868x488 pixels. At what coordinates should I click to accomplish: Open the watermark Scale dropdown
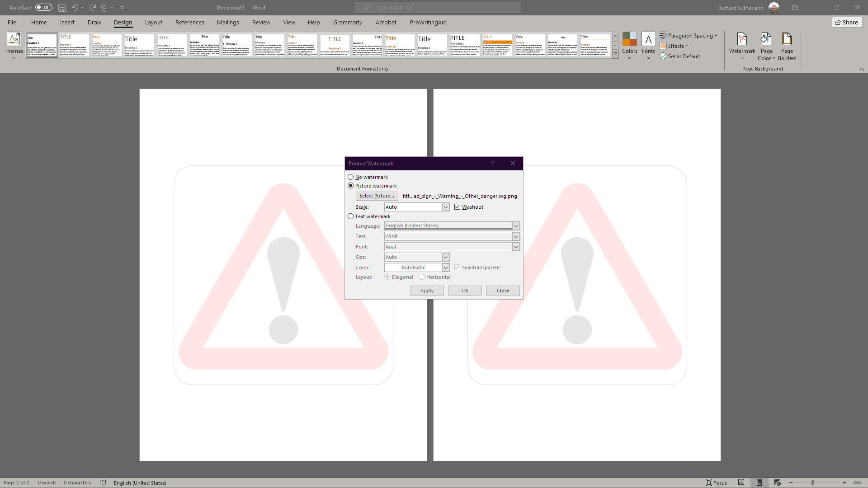click(x=446, y=206)
